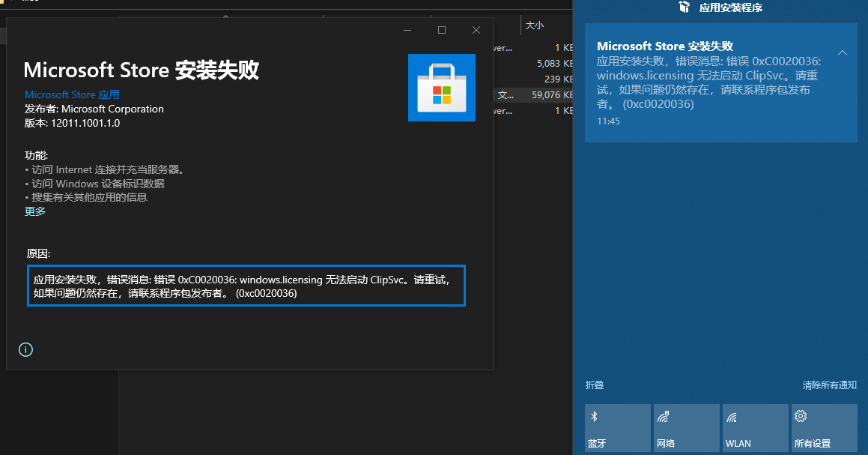Viewport: 868px width, 455px height.
Task: Toggle the 网络 quick action tile
Action: (687, 428)
